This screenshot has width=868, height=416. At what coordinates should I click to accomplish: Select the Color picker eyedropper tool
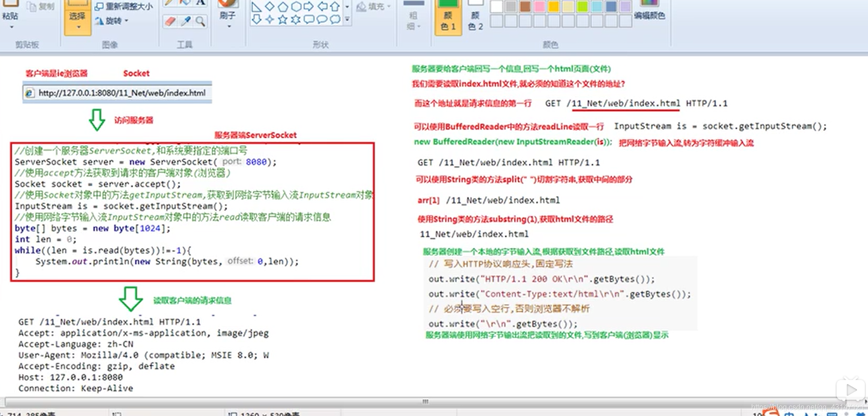186,21
